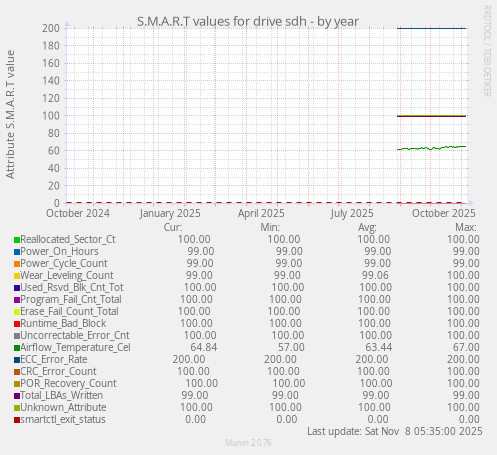Screen dimensions: 497x455
Task: Click the graph title for drive sdh
Action: click(x=248, y=22)
